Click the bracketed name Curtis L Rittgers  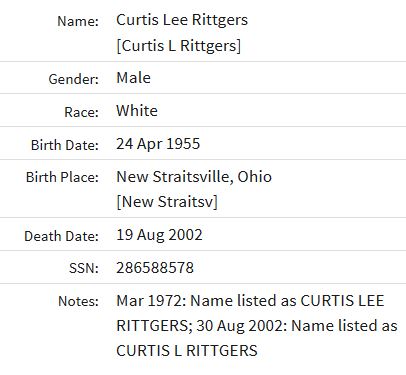(178, 46)
